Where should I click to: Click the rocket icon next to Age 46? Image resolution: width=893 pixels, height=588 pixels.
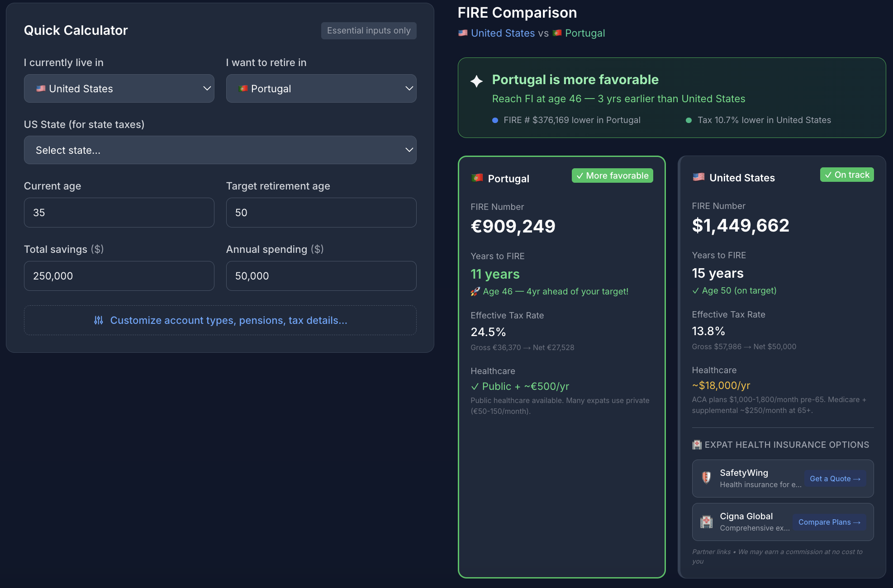coord(475,291)
